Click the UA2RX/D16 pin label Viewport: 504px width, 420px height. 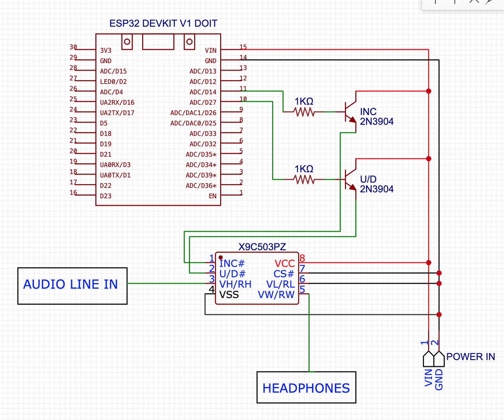pyautogui.click(x=117, y=102)
